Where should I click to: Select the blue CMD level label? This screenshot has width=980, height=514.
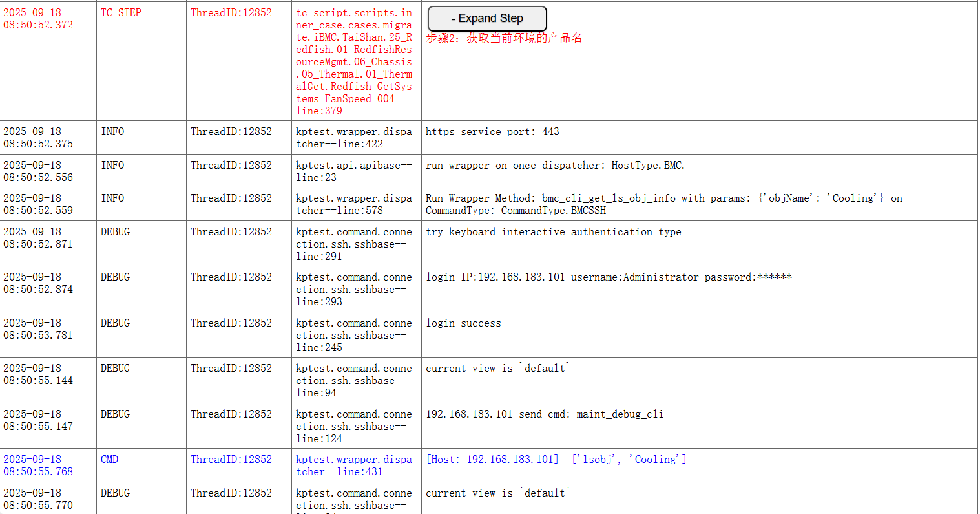(109, 460)
